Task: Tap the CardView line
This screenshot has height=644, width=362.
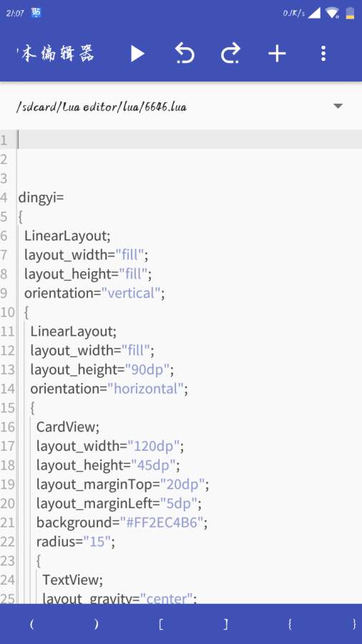Action: 68,427
